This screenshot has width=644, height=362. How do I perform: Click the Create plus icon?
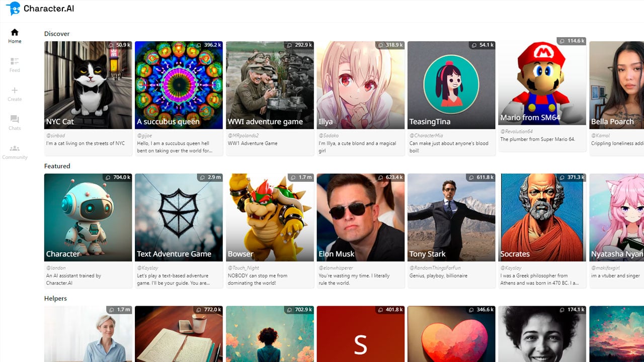15,90
